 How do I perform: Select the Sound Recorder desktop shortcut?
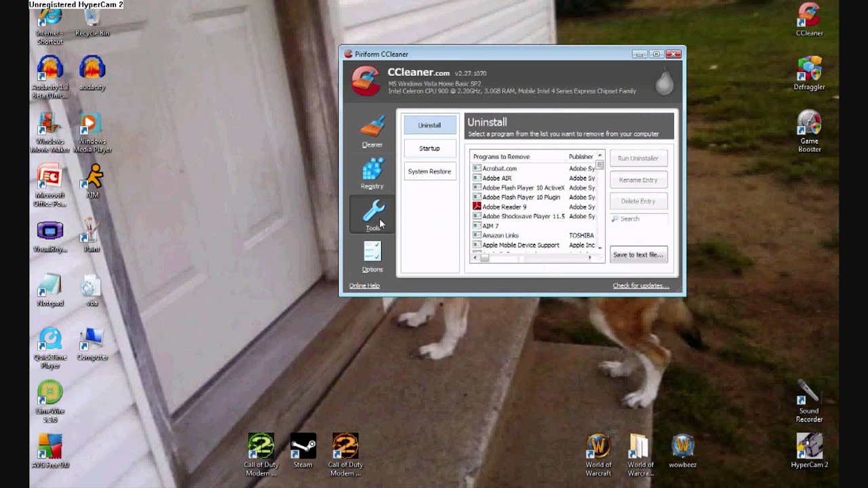tap(808, 401)
